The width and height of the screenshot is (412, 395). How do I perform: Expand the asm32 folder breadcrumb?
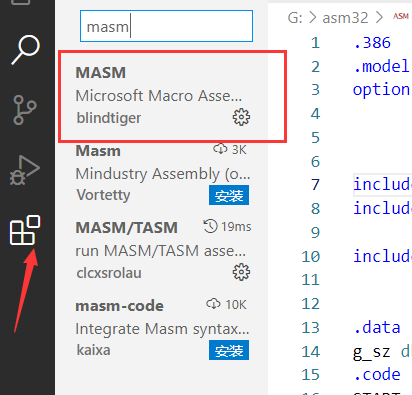point(345,17)
